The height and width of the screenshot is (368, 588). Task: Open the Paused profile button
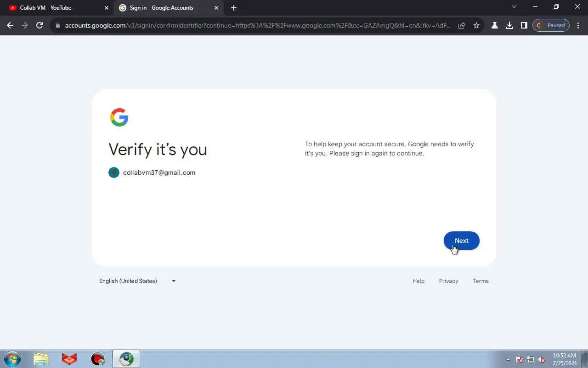pyautogui.click(x=551, y=25)
